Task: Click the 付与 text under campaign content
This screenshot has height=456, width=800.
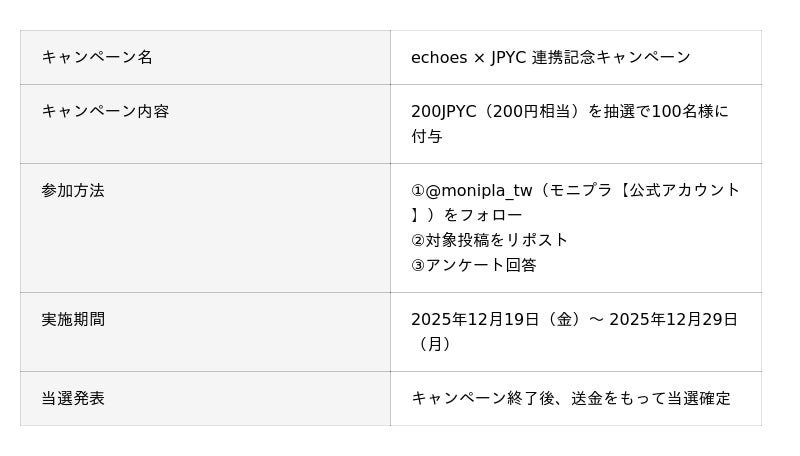Action: click(427, 136)
